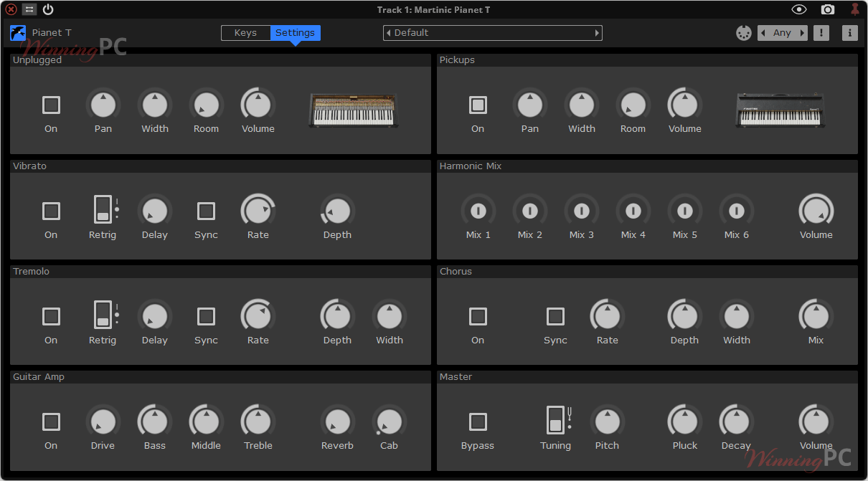This screenshot has width=868, height=481.
Task: Click the Guitar Amp Bass knob
Action: coord(155,422)
